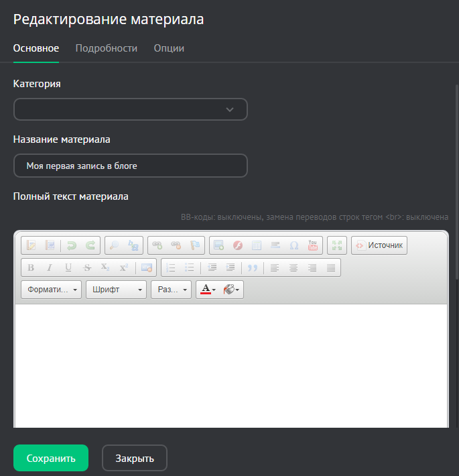Switch to the Подробности tab
The width and height of the screenshot is (459, 476).
106,48
